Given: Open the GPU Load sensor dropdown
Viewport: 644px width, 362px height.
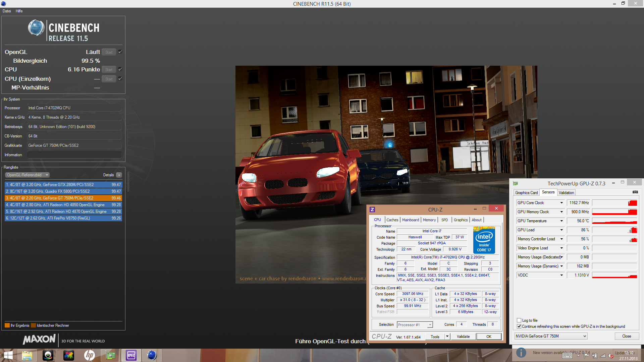Looking at the screenshot, I should [x=561, y=230].
